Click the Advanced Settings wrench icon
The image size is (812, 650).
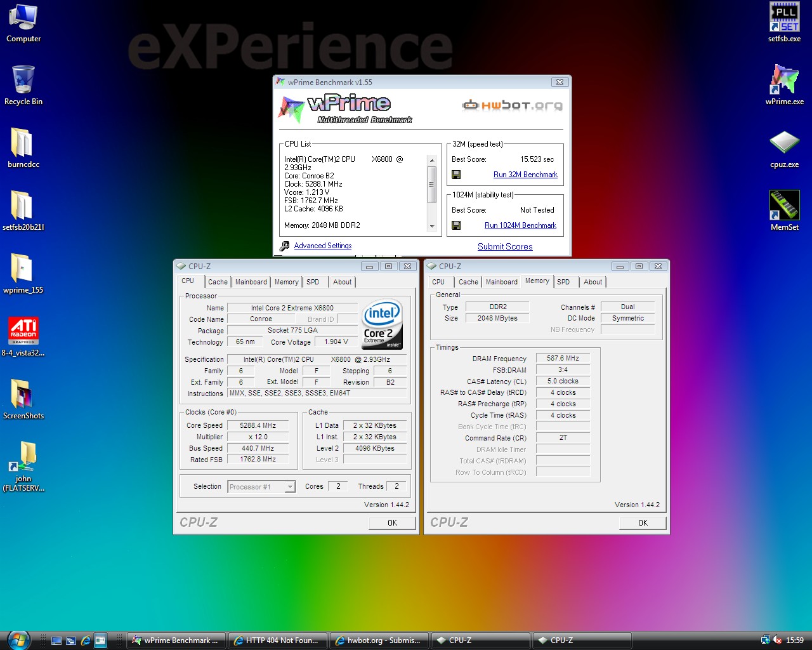point(284,246)
